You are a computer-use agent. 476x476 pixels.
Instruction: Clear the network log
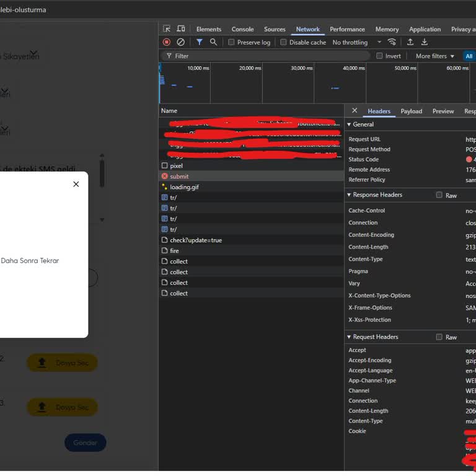click(x=181, y=42)
